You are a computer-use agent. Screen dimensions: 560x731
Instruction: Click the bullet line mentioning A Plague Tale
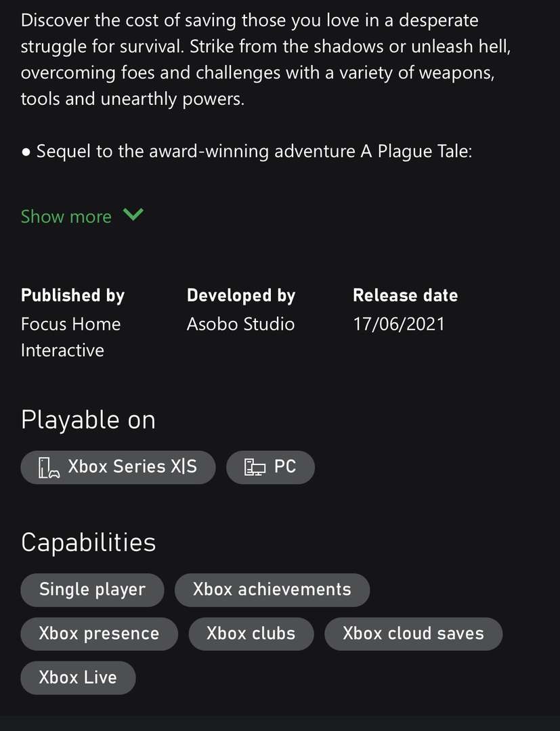click(246, 151)
